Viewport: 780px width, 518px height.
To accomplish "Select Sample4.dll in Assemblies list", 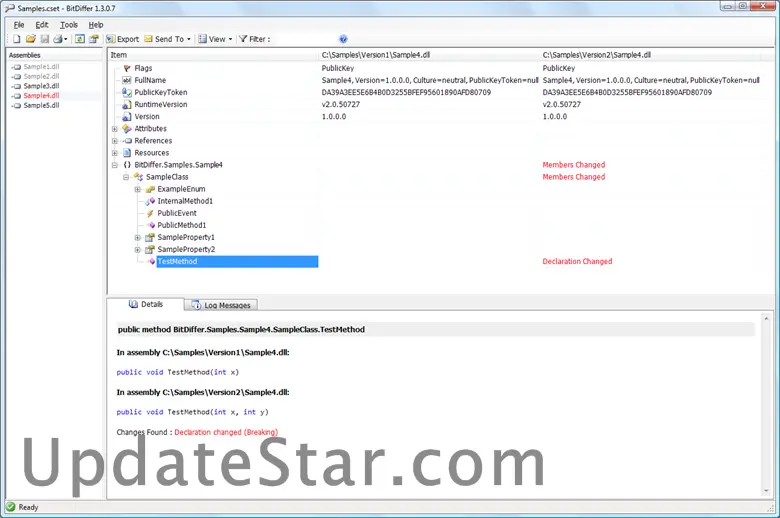I will pyautogui.click(x=41, y=96).
